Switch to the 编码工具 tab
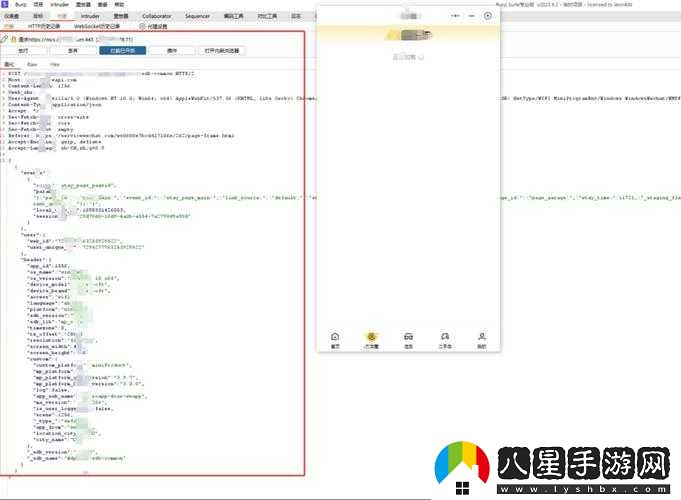 (234, 16)
